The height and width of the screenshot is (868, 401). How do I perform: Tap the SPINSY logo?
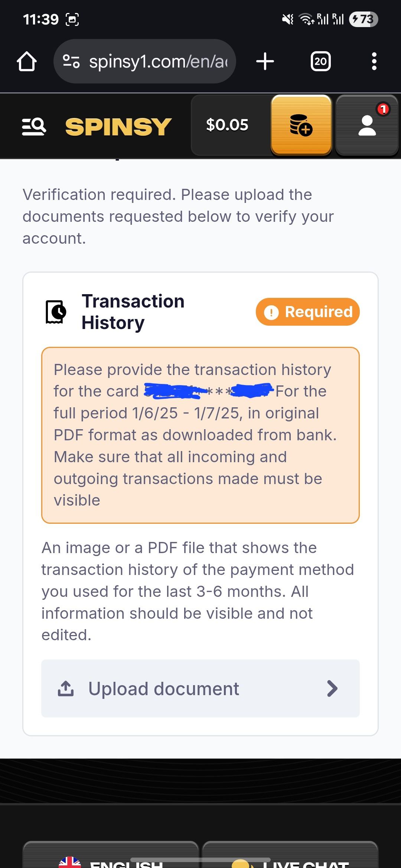click(118, 126)
